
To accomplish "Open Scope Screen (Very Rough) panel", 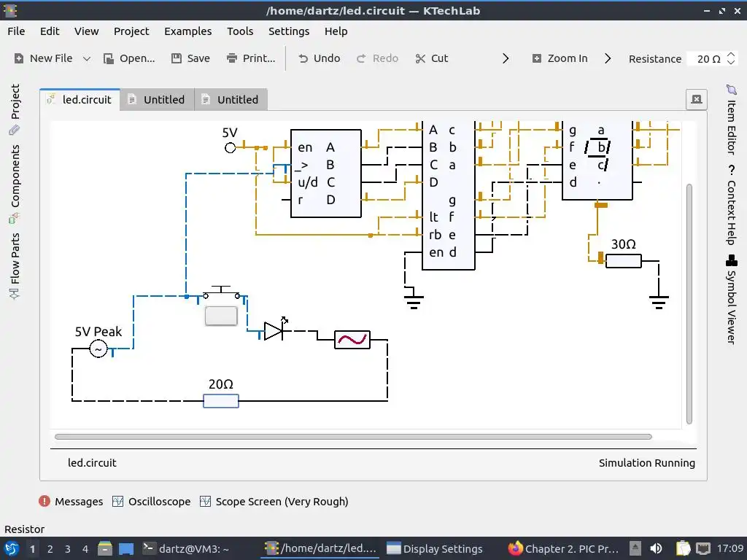I will tap(274, 502).
